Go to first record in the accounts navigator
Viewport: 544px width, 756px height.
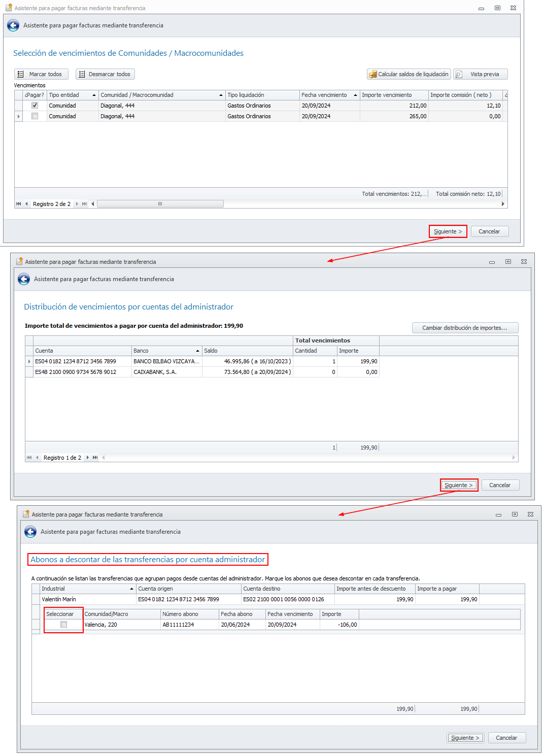pos(29,458)
